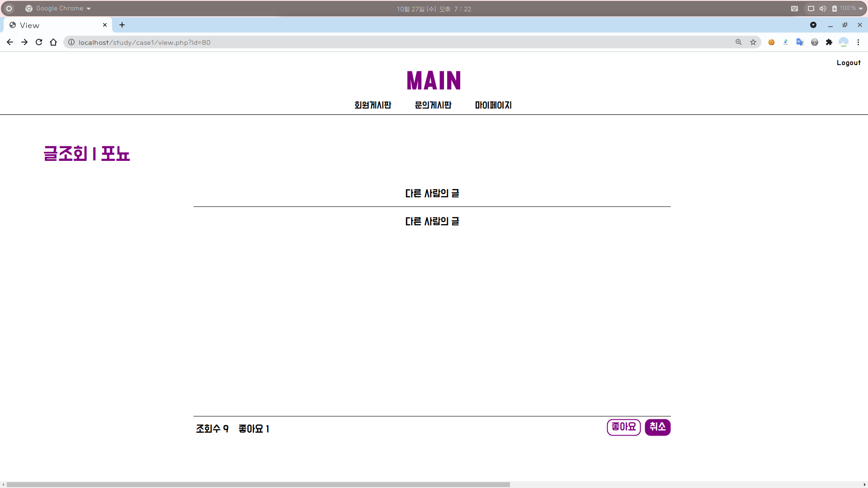Go to 마이페이지
Viewport: 868px width, 488px height.
[x=493, y=105]
